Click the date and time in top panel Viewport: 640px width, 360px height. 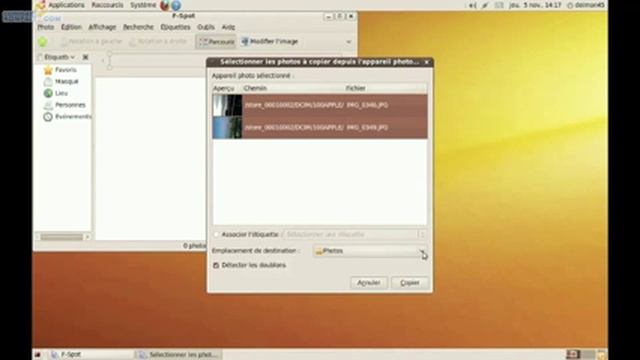(535, 5)
